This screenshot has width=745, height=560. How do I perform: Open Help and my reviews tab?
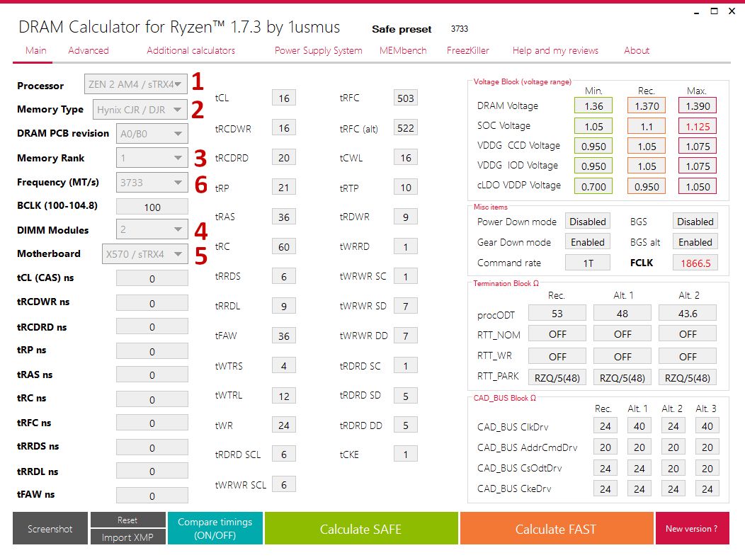coord(555,50)
